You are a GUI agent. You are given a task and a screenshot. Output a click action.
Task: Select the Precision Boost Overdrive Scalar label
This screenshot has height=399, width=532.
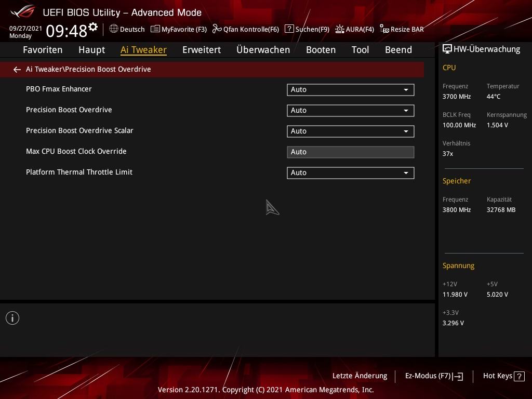79,130
